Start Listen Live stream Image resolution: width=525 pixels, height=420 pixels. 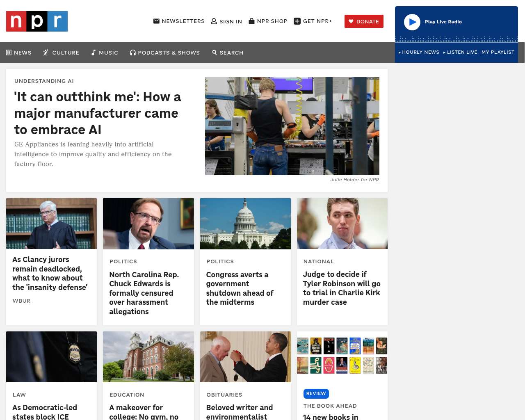[460, 52]
